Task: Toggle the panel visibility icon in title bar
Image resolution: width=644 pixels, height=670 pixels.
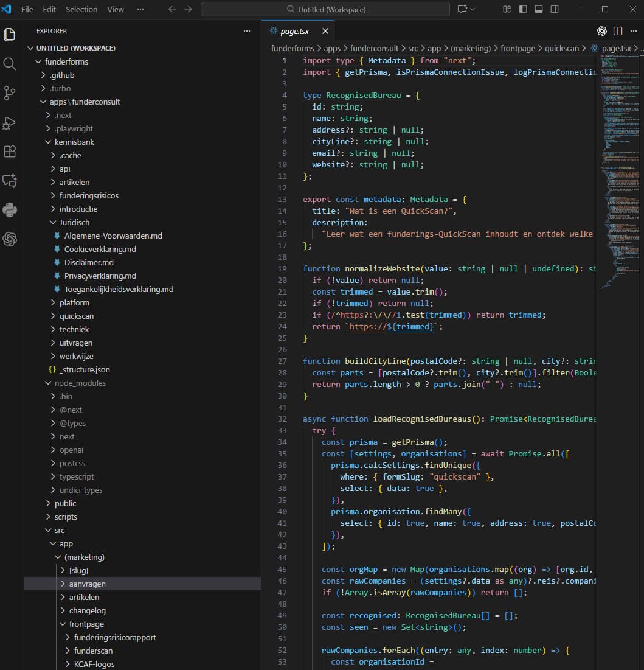Action: pyautogui.click(x=538, y=9)
